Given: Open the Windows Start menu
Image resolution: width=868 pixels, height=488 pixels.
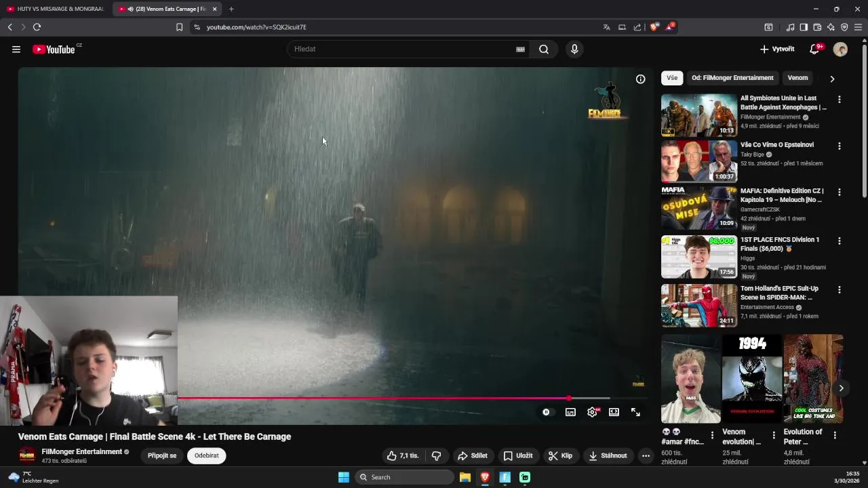Looking at the screenshot, I should click(x=344, y=477).
